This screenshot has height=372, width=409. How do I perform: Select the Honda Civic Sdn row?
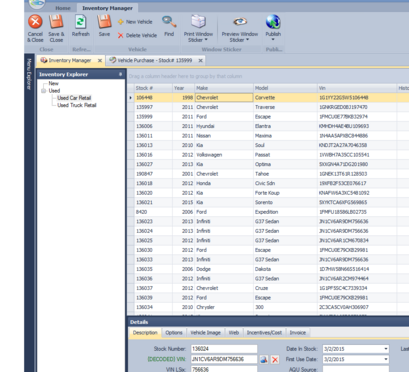click(268, 183)
